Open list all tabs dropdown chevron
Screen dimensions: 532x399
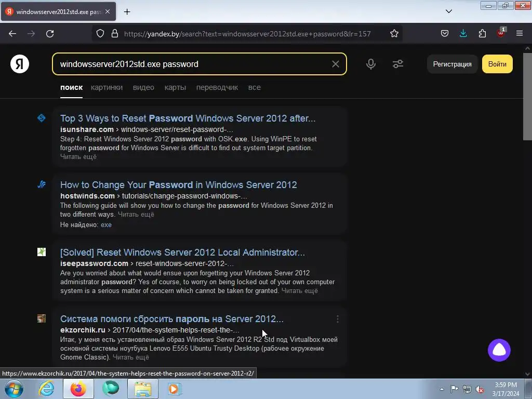(448, 11)
